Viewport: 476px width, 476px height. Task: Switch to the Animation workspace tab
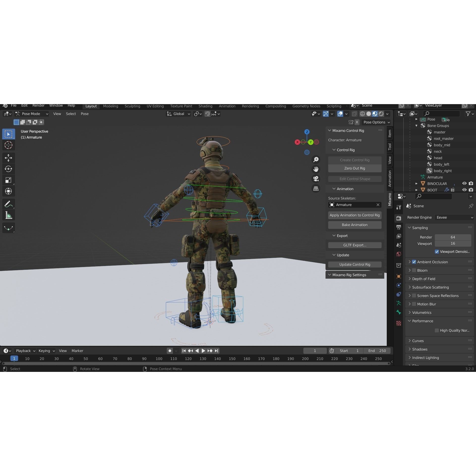click(x=227, y=106)
